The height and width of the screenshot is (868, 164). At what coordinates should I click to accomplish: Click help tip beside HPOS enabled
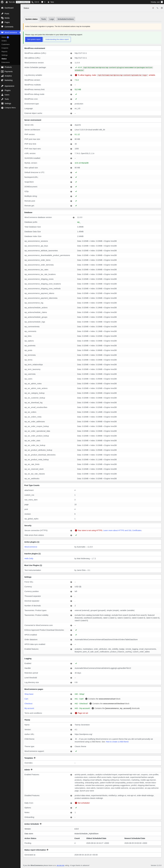(x=71, y=635)
